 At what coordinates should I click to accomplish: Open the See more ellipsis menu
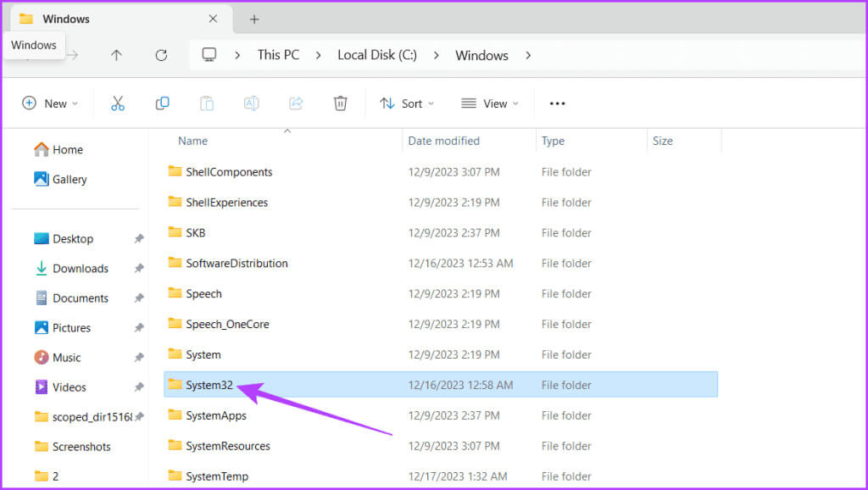tap(558, 103)
